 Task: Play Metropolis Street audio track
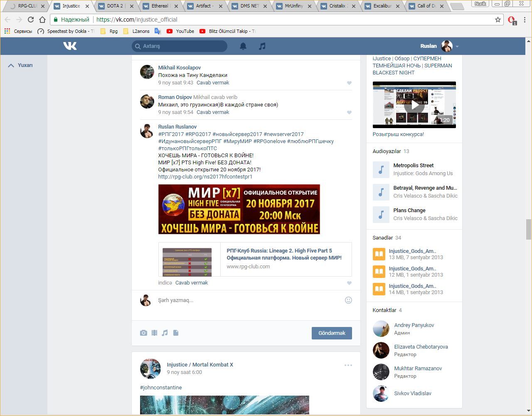coord(381,169)
